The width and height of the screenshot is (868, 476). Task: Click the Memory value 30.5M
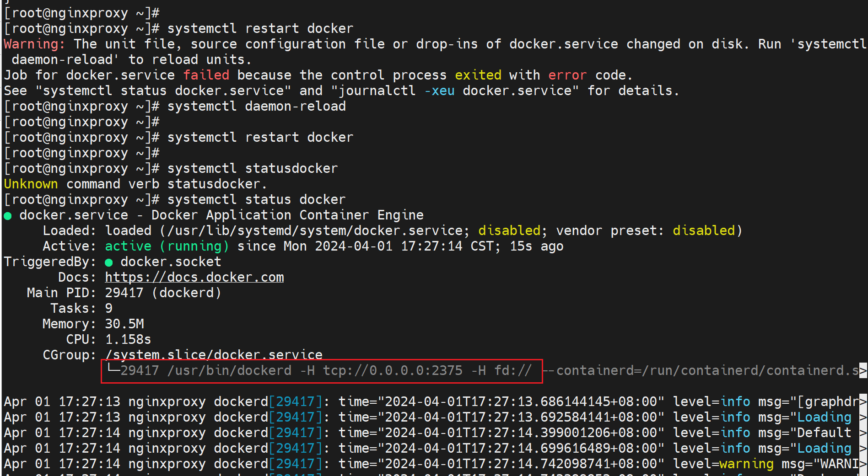(124, 324)
